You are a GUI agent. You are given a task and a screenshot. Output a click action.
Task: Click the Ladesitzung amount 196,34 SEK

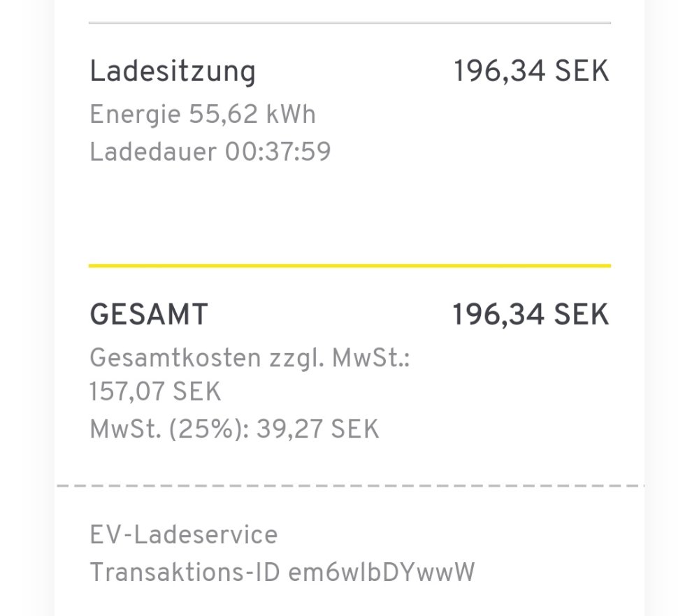[531, 71]
